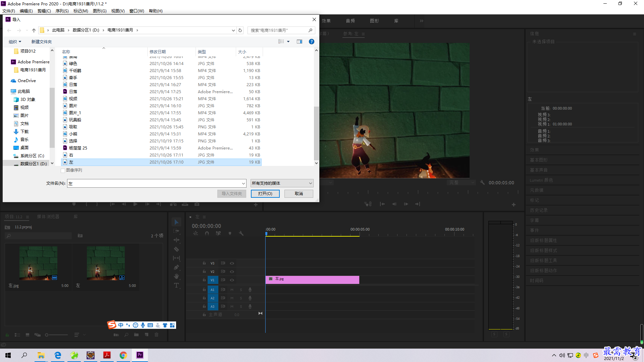Viewport: 644px width, 362px height.
Task: Click New Item icon in Project panel
Action: click(147, 335)
